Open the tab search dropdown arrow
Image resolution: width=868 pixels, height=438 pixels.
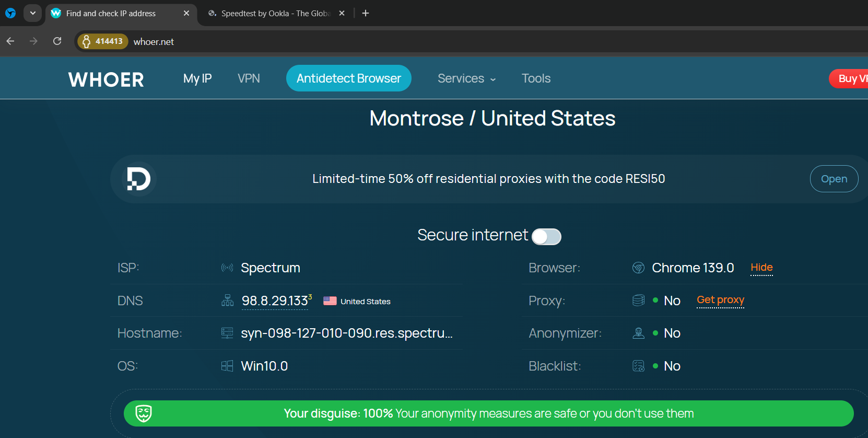coord(32,13)
